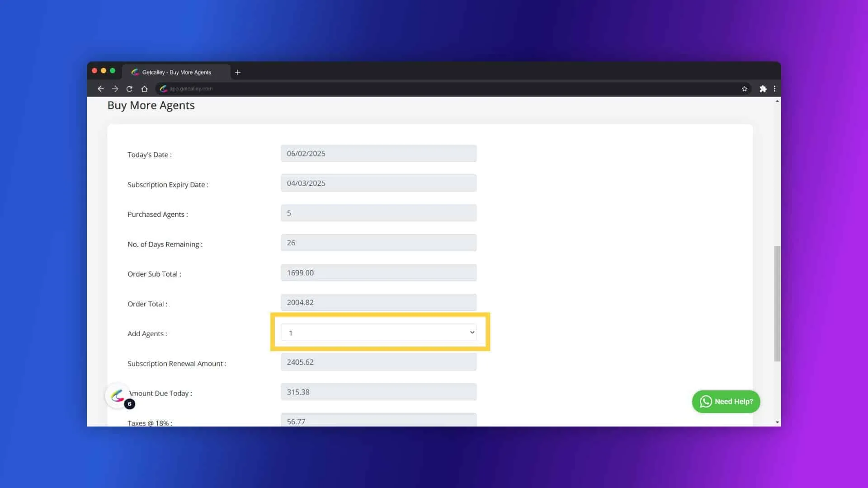Image resolution: width=868 pixels, height=488 pixels.
Task: Open the extensions puzzle icon
Action: tap(763, 89)
